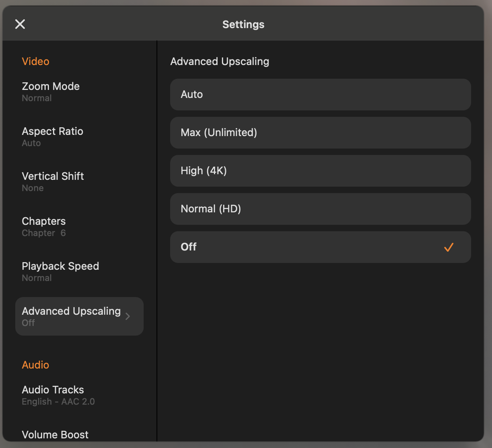This screenshot has width=492, height=448.
Task: Select the Off upscaling option
Action: [x=320, y=247]
